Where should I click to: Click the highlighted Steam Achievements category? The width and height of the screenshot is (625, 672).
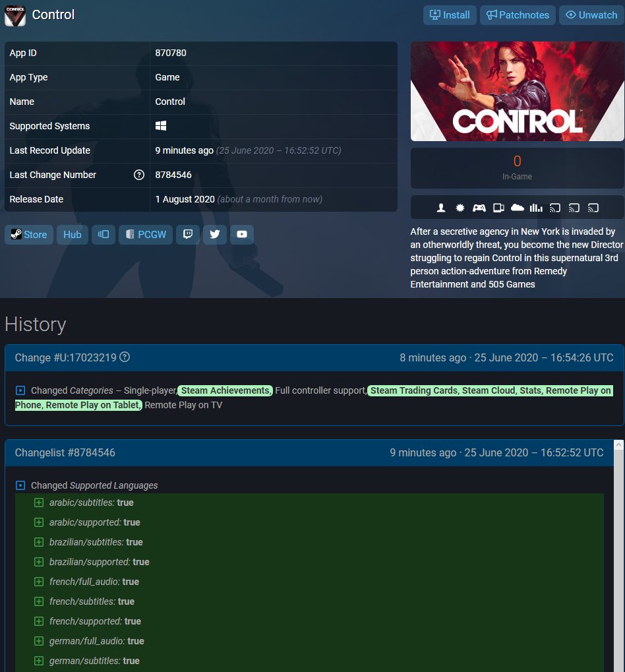(225, 390)
